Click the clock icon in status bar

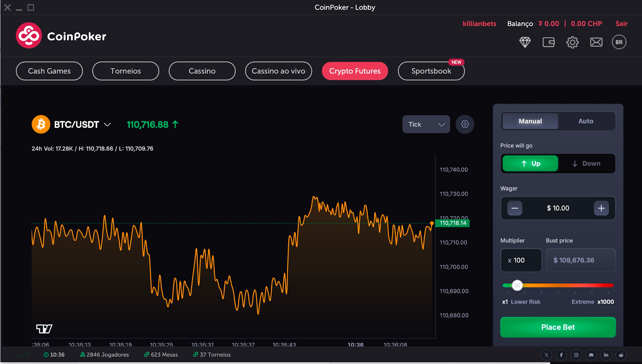[46, 355]
